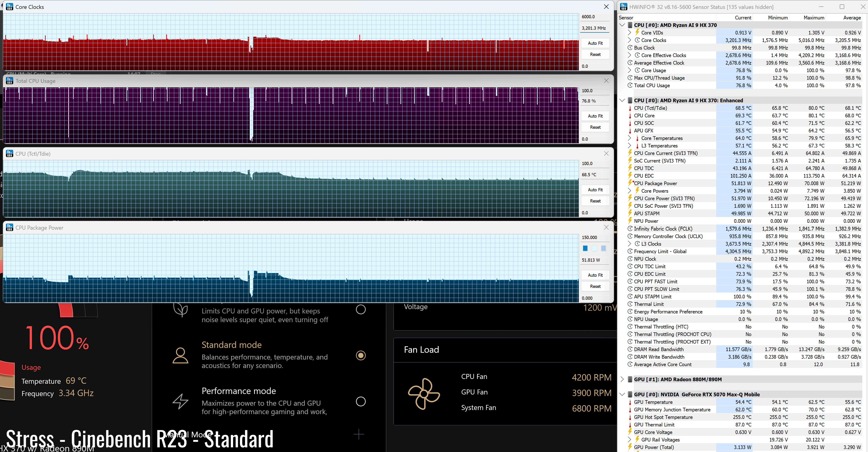Click the chip icon of AMD Radeon 880M/890M

(x=630, y=379)
